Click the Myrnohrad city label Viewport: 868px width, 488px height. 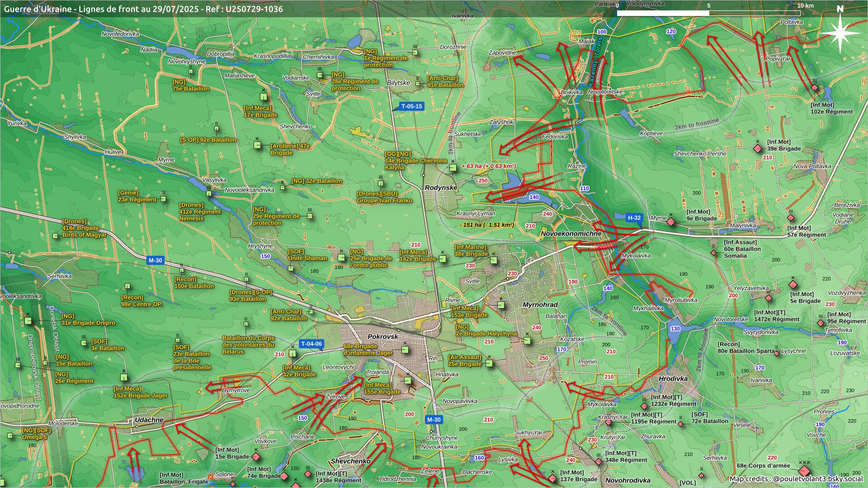540,305
